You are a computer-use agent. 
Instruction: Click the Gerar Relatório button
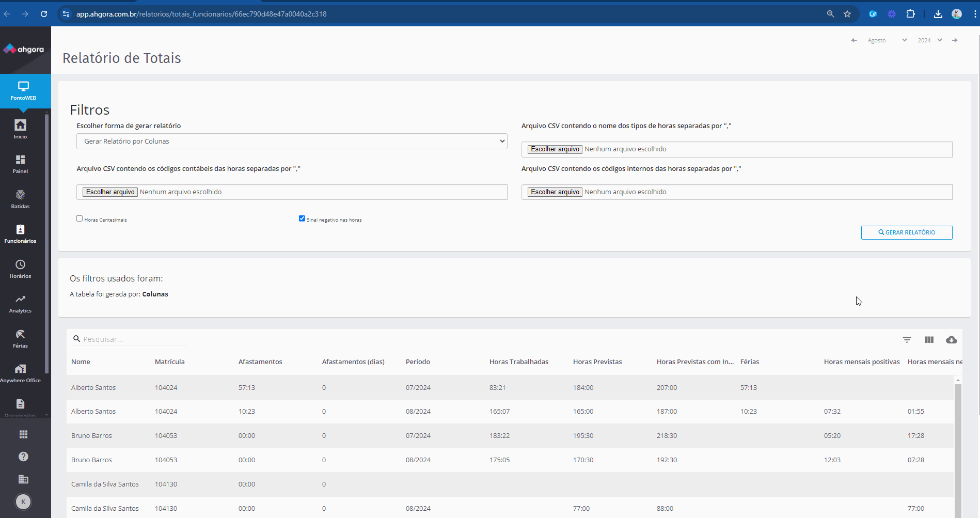point(906,232)
